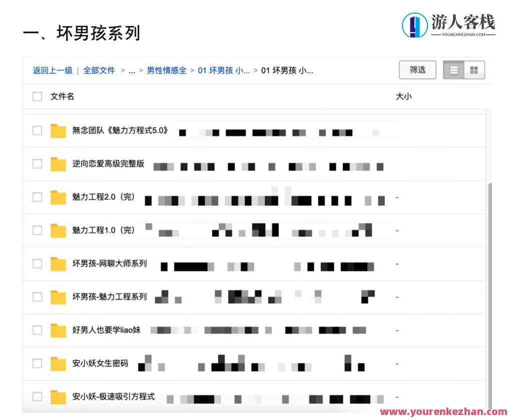Open folder icon for 無念团队《魅力方程式5.0》
The height and width of the screenshot is (420, 510).
coord(58,131)
